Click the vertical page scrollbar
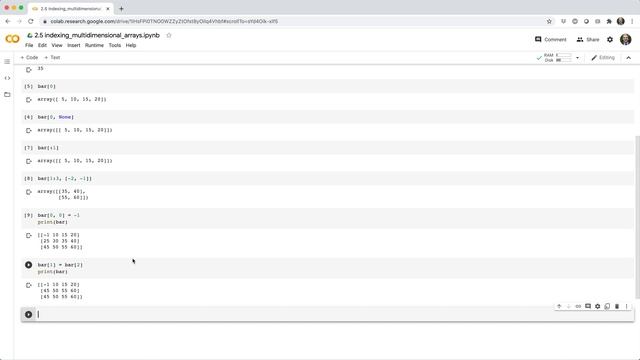This screenshot has height=360, width=640. (x=637, y=217)
